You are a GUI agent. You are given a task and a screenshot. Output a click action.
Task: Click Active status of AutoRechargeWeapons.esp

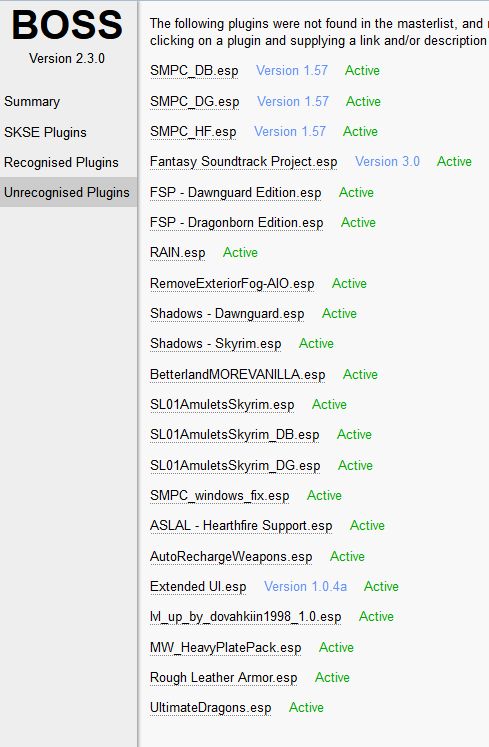pos(347,556)
